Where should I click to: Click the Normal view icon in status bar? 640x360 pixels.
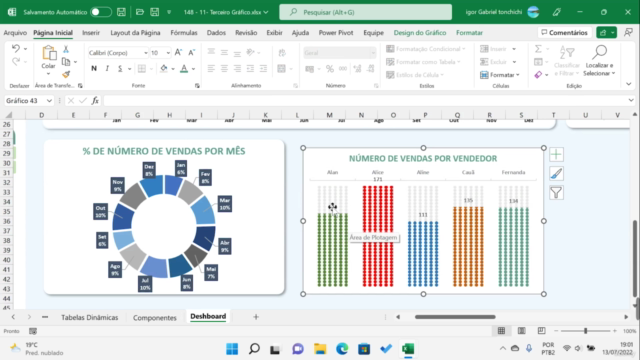501,331
